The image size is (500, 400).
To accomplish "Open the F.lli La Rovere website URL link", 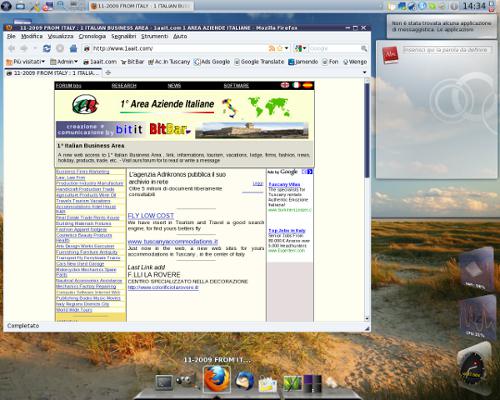I will tap(163, 287).
